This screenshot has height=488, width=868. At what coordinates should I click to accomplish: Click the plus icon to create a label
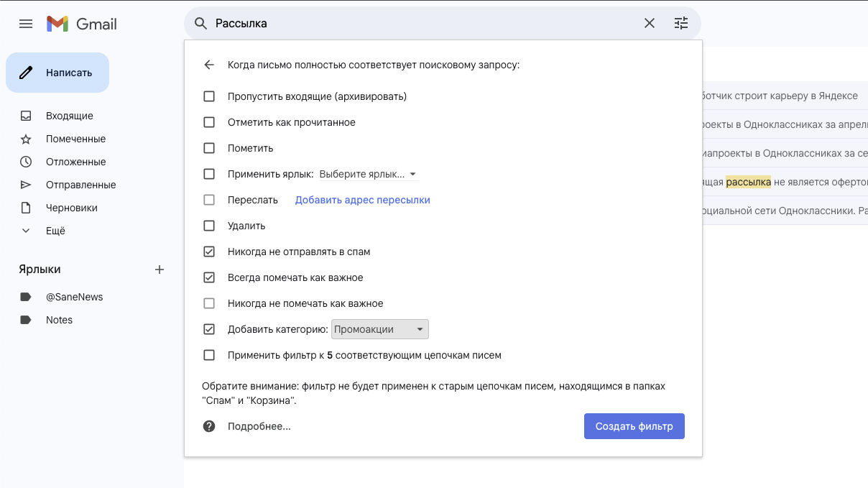point(160,270)
